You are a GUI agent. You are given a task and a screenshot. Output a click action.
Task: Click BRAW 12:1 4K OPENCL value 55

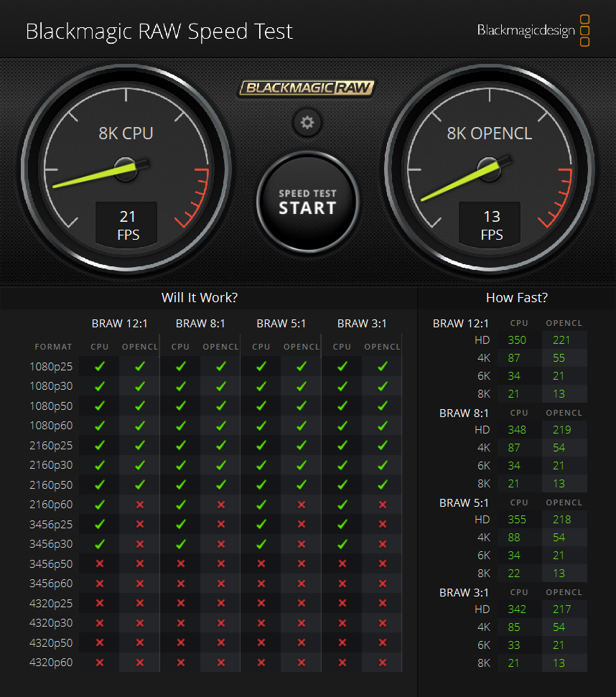click(559, 358)
